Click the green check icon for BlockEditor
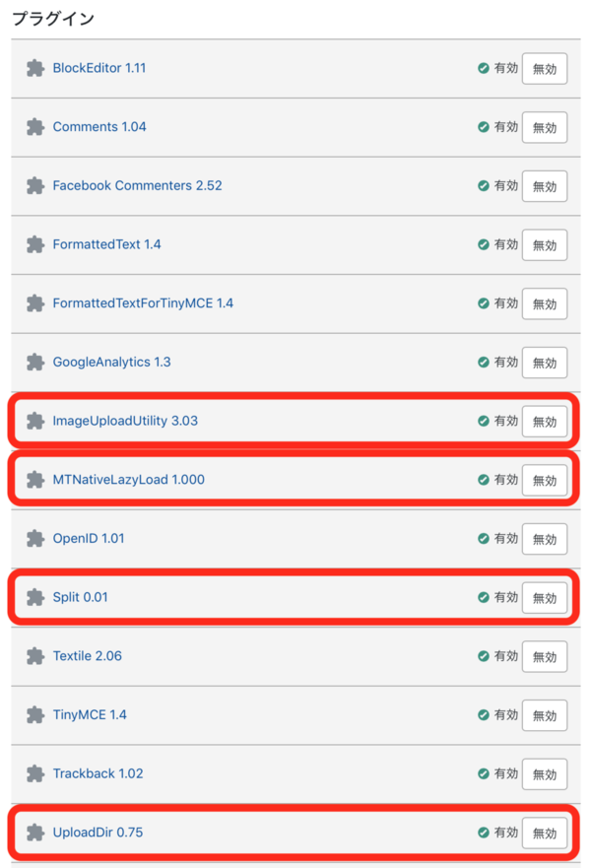The width and height of the screenshot is (591, 868). pos(484,68)
